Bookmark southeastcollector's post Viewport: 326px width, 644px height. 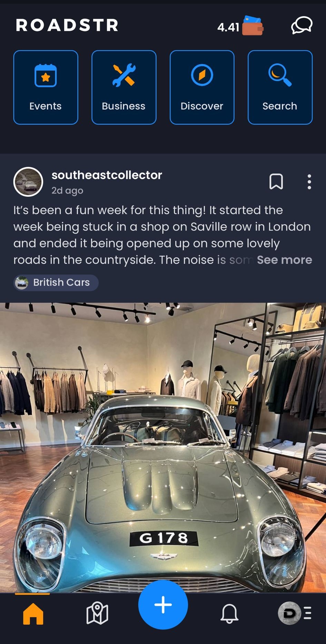coord(276,182)
